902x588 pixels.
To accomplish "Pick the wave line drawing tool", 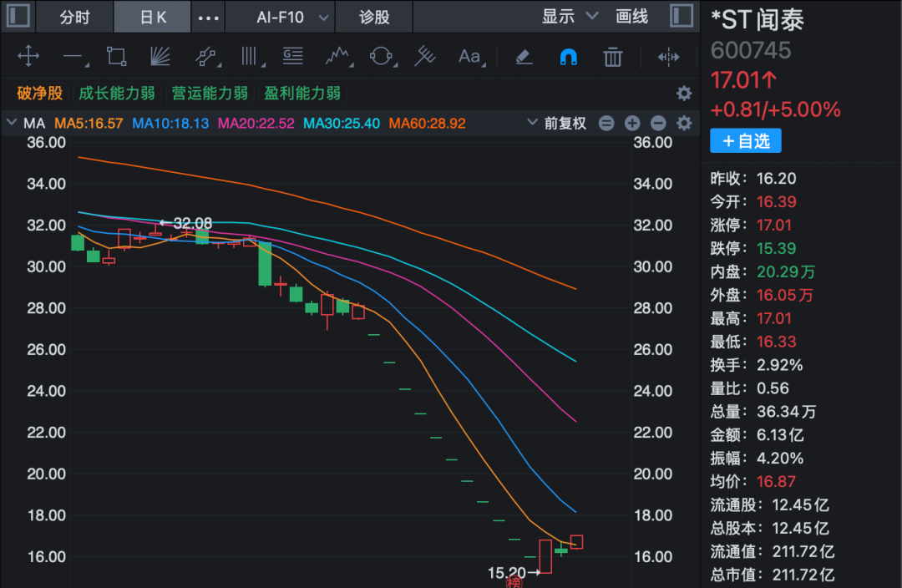I will tap(337, 57).
